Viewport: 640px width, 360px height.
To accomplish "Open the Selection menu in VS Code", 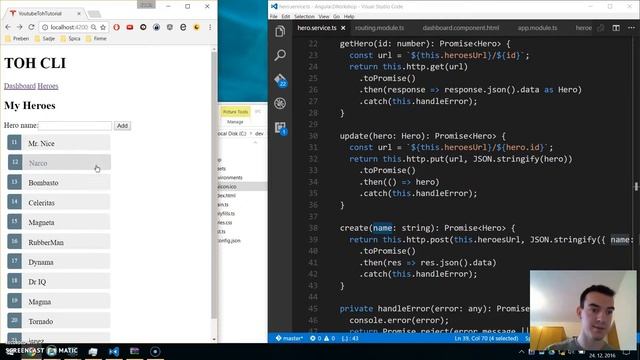I will tap(304, 16).
